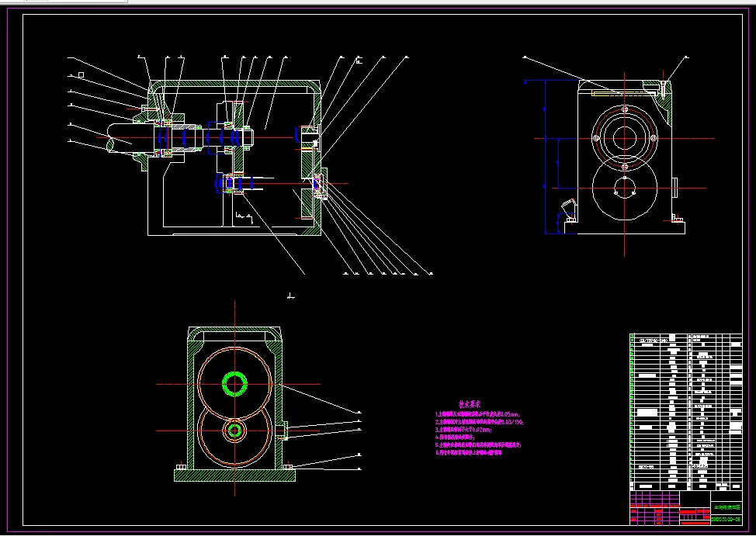Pick the magenta requirement line numbered 5

(x=478, y=445)
